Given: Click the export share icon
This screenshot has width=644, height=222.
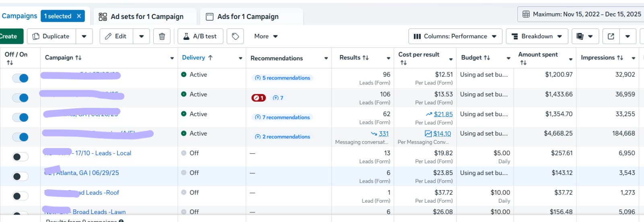Looking at the screenshot, I should [611, 36].
